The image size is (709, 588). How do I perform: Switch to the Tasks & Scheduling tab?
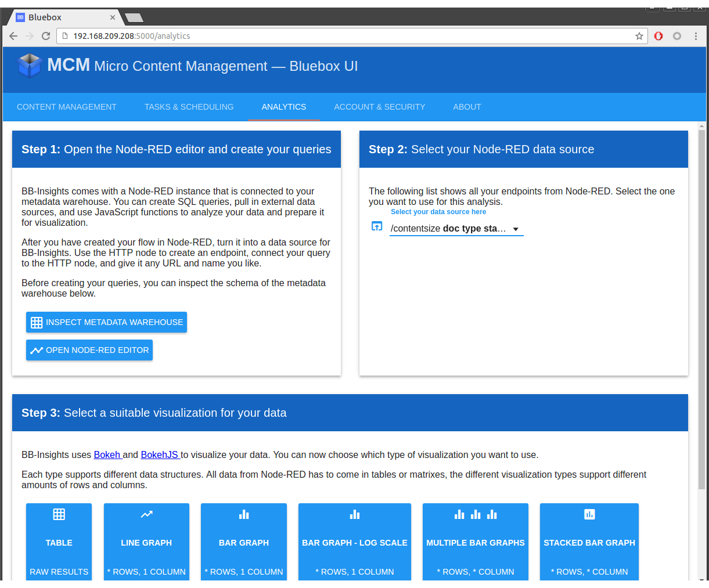(189, 107)
